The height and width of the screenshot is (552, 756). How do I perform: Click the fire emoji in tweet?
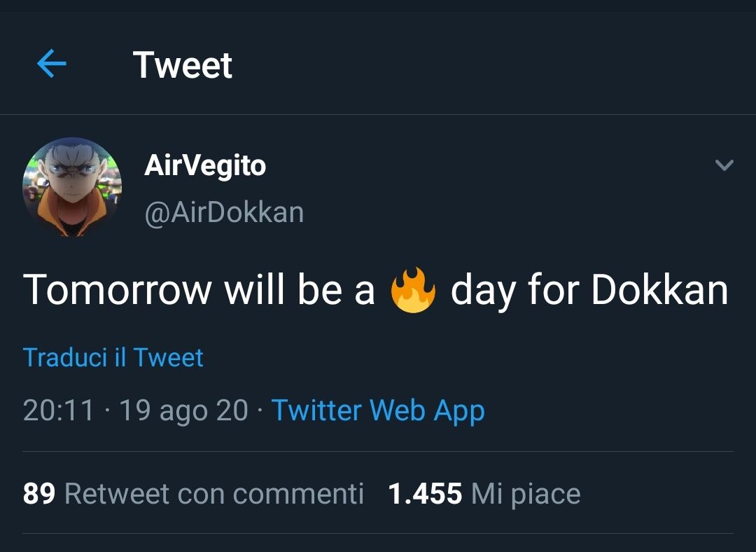413,289
